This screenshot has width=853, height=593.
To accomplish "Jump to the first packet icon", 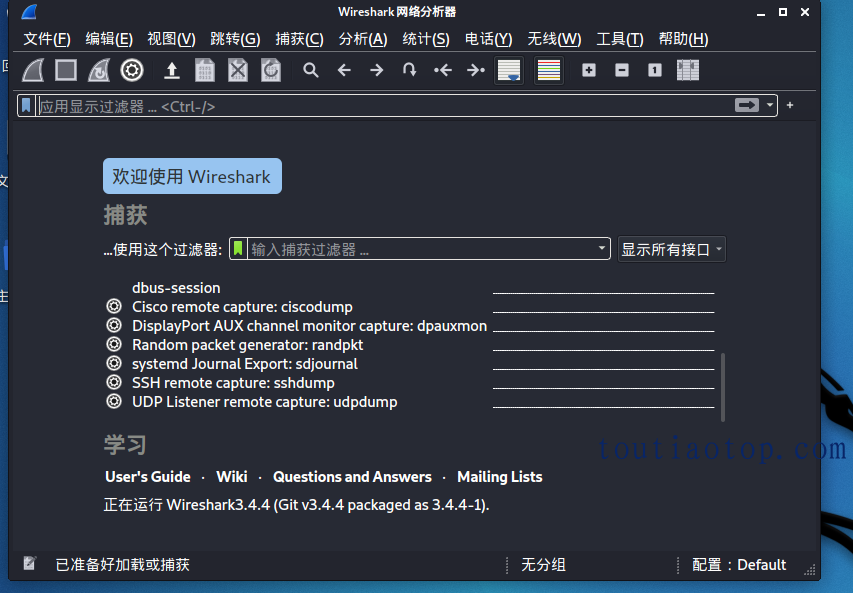I will coord(443,70).
